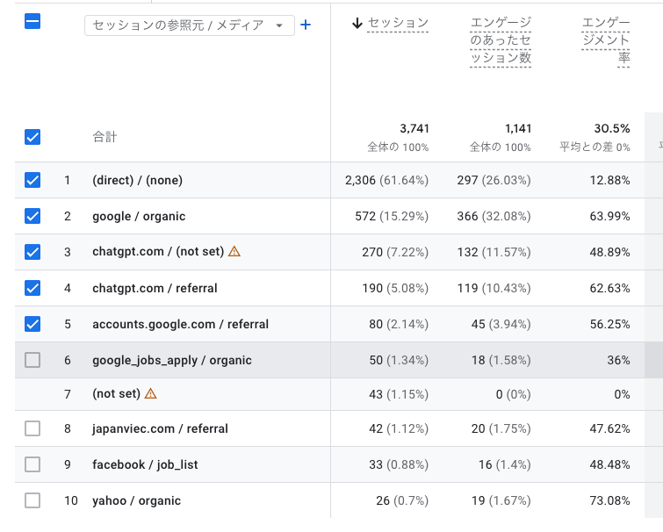The height and width of the screenshot is (532, 663).
Task: Click the accounts.google.com / referral row label
Action: coord(180,324)
